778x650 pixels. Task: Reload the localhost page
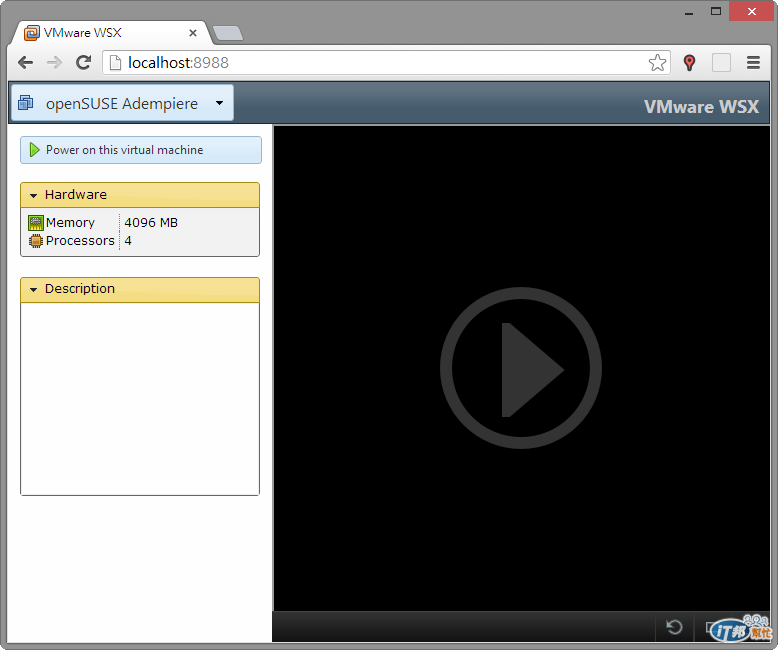83,63
